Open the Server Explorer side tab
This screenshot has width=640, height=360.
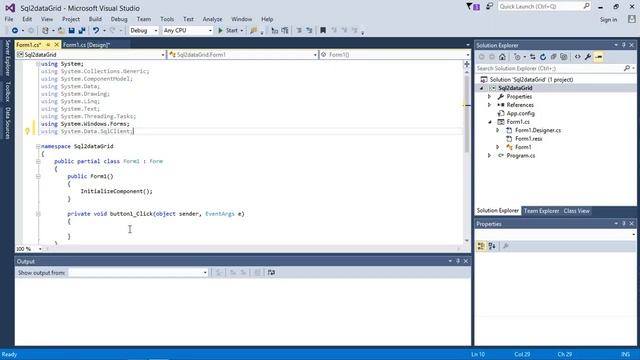point(7,58)
